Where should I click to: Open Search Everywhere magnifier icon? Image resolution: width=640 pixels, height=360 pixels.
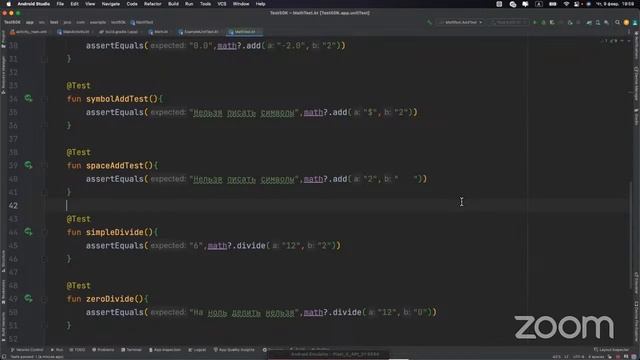coord(618,22)
